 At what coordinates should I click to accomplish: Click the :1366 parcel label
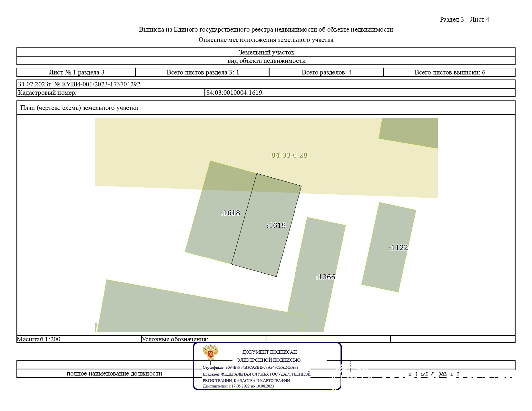[326, 277]
